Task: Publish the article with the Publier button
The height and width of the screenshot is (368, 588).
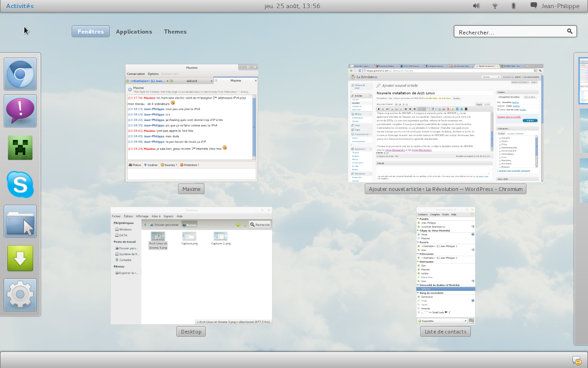Action: [529, 121]
